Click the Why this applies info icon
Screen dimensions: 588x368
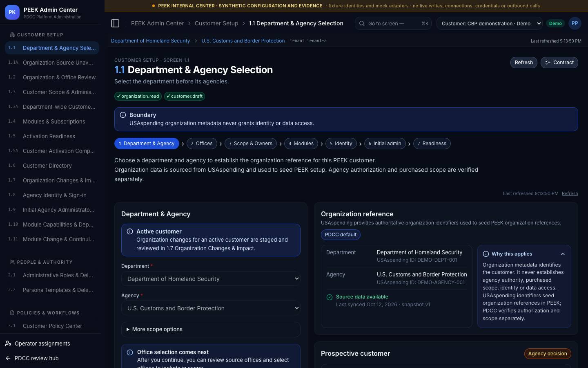point(486,254)
